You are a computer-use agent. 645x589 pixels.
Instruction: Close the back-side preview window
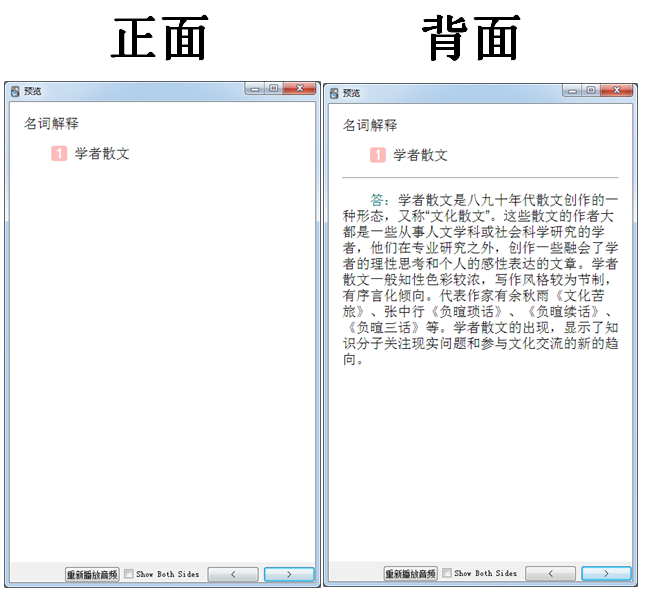(x=617, y=90)
